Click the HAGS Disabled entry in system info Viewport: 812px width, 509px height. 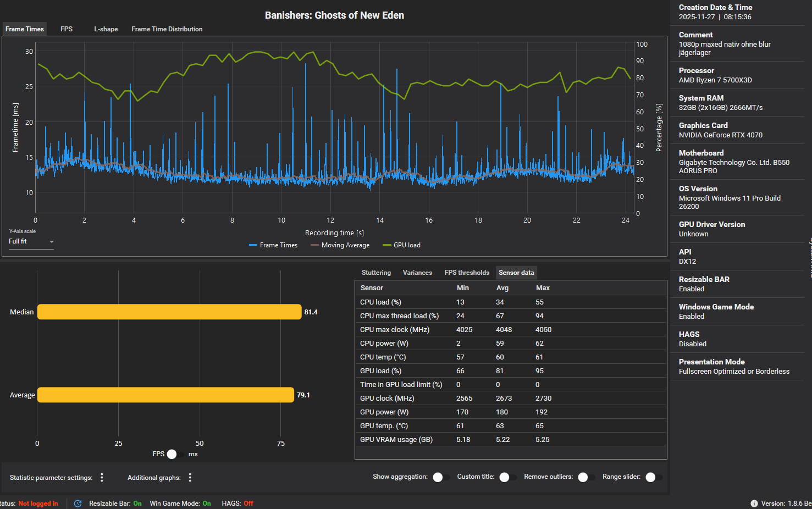[x=693, y=344]
